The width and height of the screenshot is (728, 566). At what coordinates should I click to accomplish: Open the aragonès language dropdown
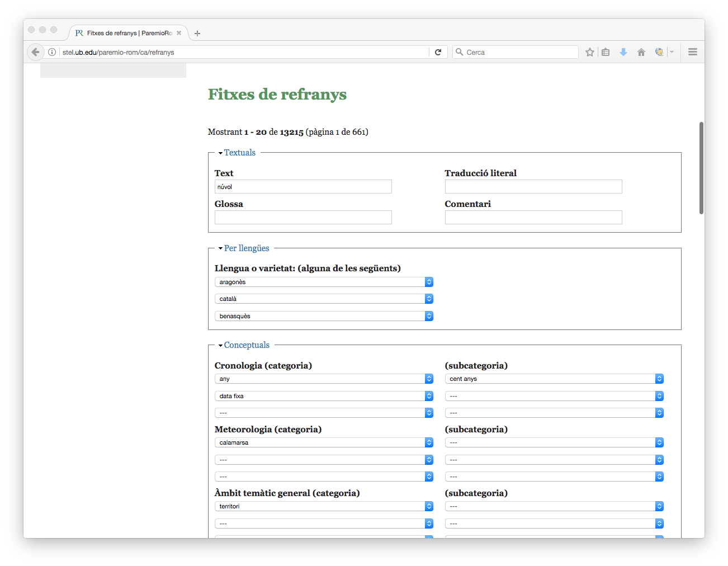point(324,282)
